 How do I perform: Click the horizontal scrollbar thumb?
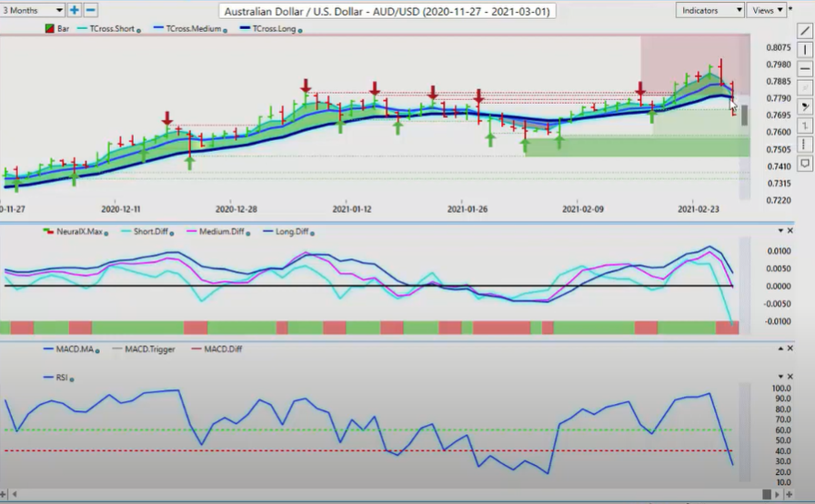767,494
